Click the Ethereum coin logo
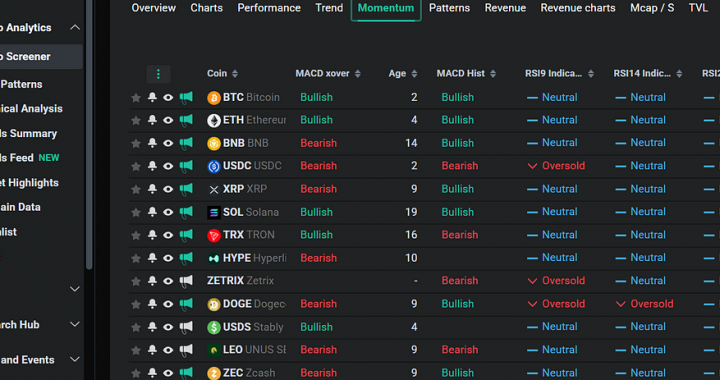Viewport: 720px width, 380px height. pyautogui.click(x=214, y=121)
